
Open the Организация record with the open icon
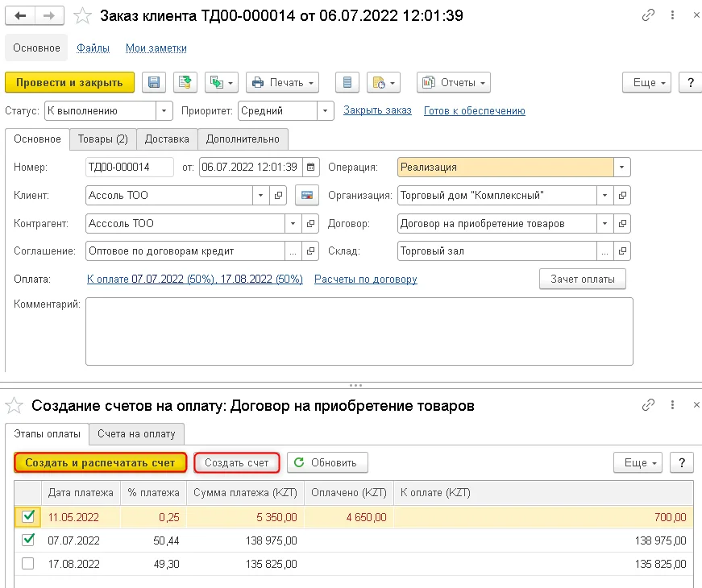pos(622,195)
